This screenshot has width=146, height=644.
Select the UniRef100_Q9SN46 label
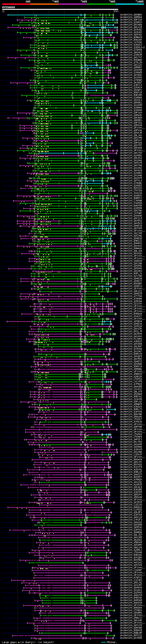(x=131, y=364)
